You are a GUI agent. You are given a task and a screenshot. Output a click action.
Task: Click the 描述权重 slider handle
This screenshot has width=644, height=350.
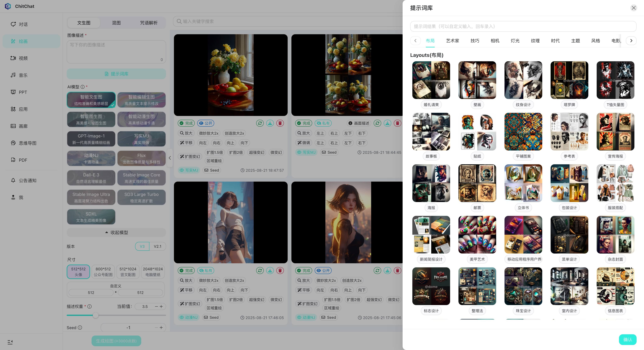point(95,315)
